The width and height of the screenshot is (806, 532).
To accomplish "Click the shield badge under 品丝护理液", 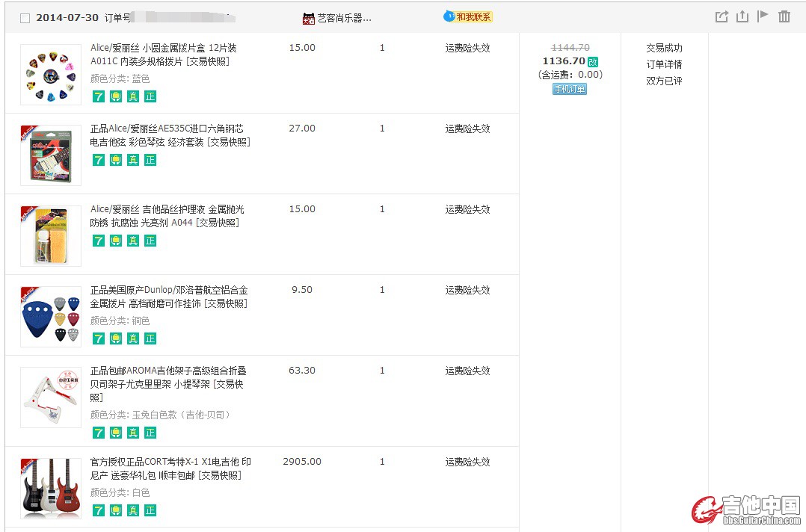I will 116,241.
